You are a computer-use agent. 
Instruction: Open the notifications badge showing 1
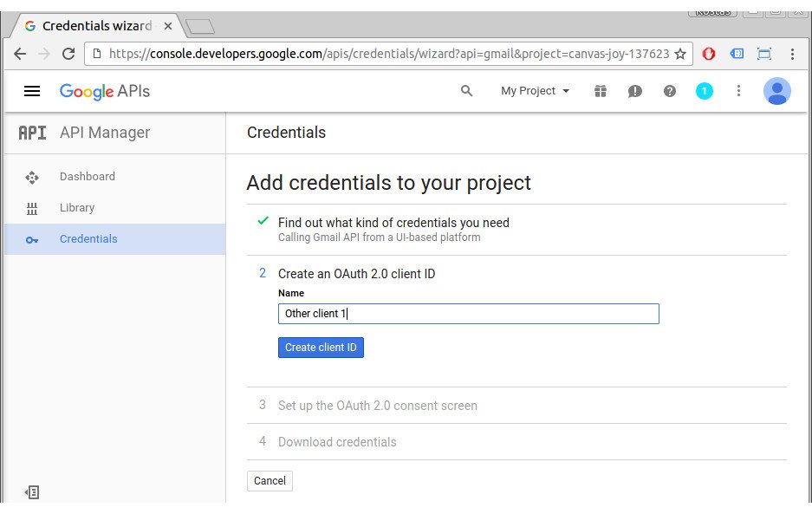[704, 91]
